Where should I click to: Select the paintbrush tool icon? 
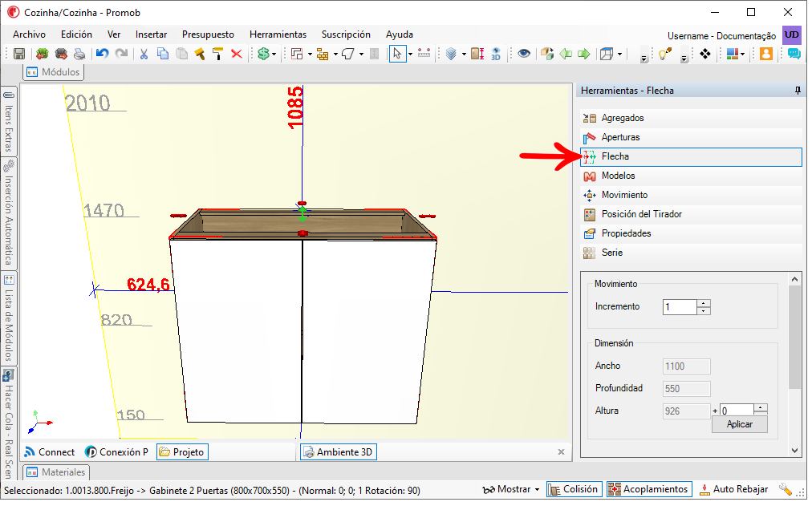(200, 54)
